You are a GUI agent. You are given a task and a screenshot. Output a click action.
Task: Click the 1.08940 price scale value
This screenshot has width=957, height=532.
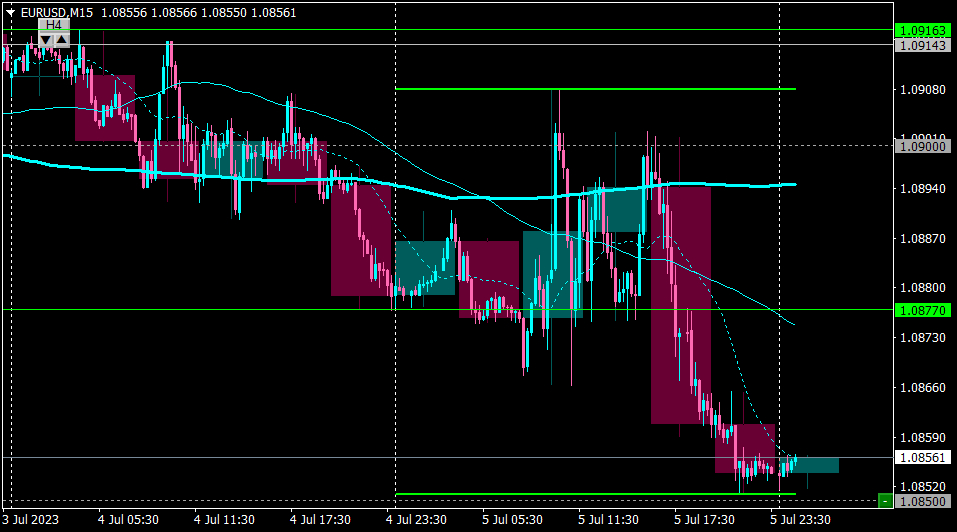(923, 189)
